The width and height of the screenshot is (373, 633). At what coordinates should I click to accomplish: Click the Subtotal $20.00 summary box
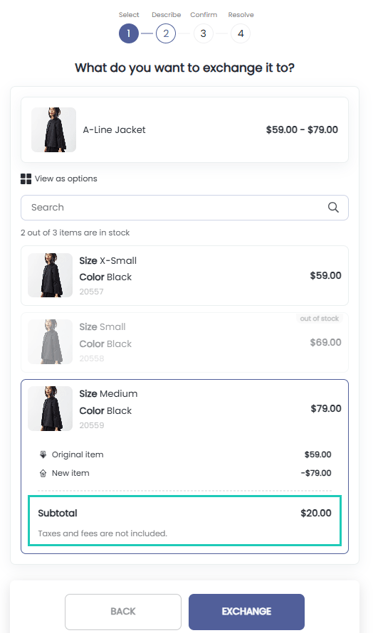coord(184,520)
